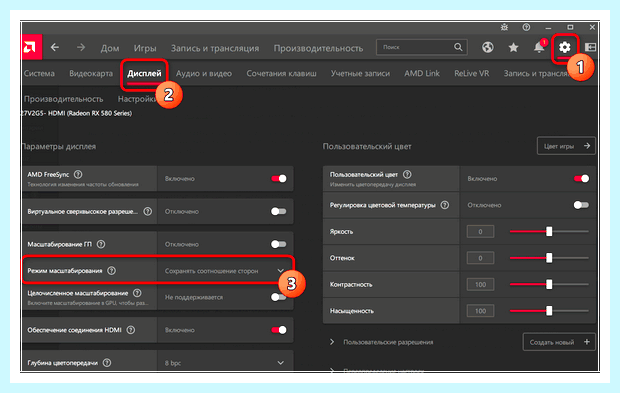Viewport: 620px width, 393px height.
Task: Toggle the sidebar panel icon
Action: (590, 47)
